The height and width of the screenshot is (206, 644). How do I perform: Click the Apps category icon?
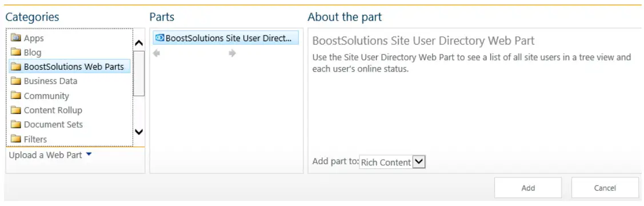pyautogui.click(x=15, y=38)
